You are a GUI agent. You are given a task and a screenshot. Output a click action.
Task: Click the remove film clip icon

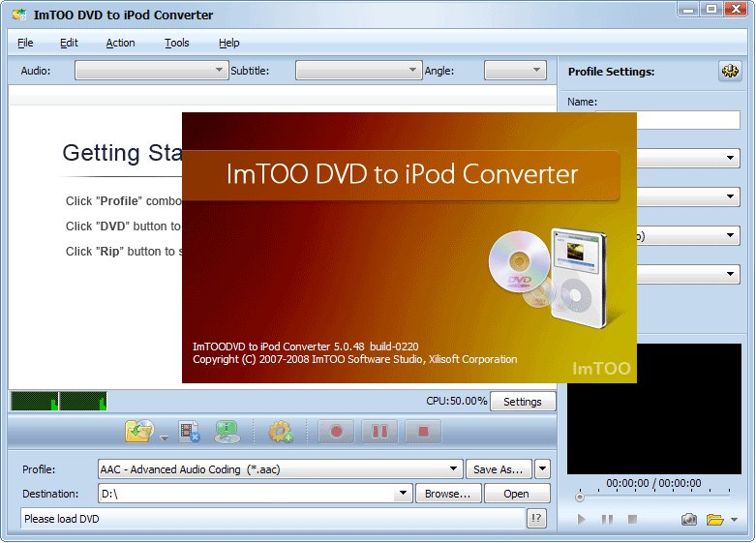(189, 431)
